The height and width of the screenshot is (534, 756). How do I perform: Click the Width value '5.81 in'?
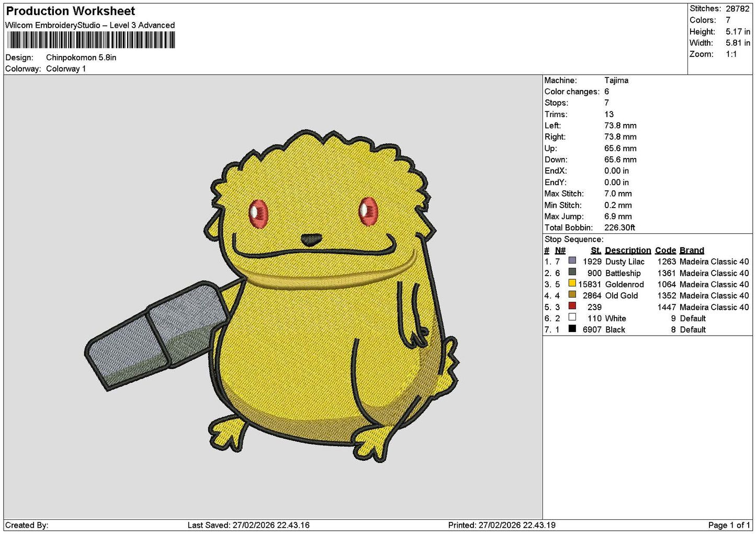738,43
